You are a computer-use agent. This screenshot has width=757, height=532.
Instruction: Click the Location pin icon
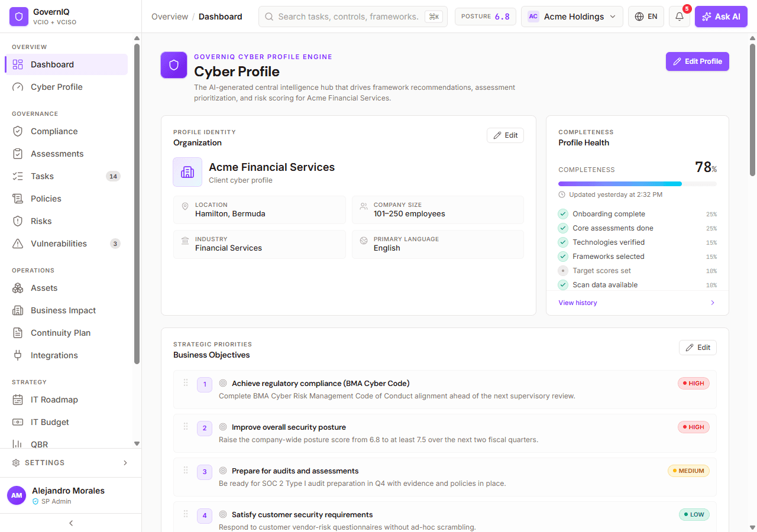(185, 206)
